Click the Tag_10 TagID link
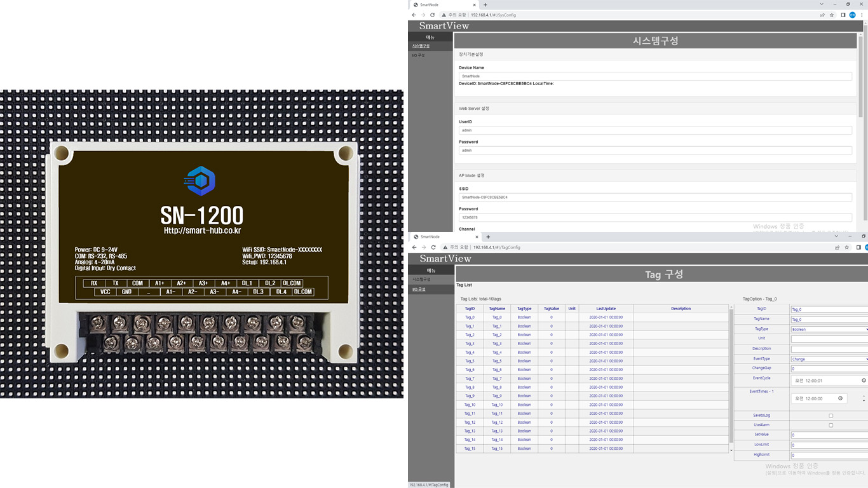This screenshot has height=488, width=868. [x=470, y=405]
